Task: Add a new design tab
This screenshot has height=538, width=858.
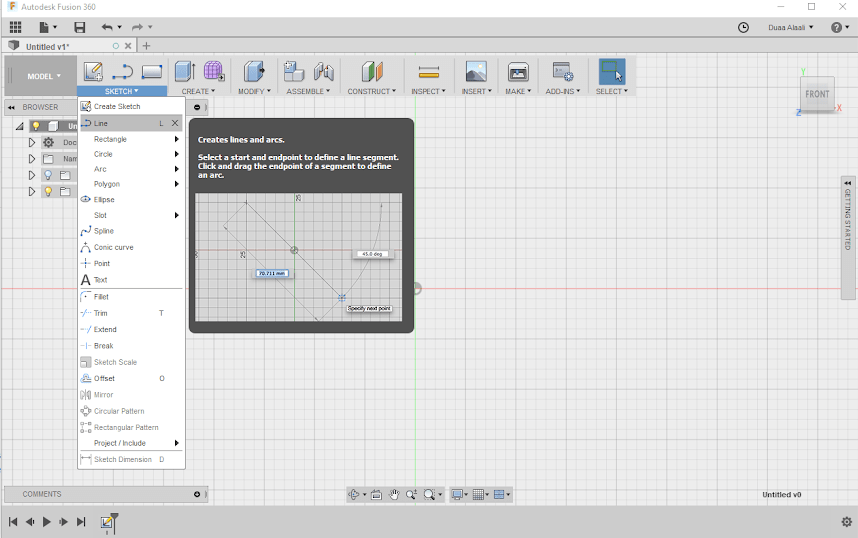Action: (x=146, y=46)
